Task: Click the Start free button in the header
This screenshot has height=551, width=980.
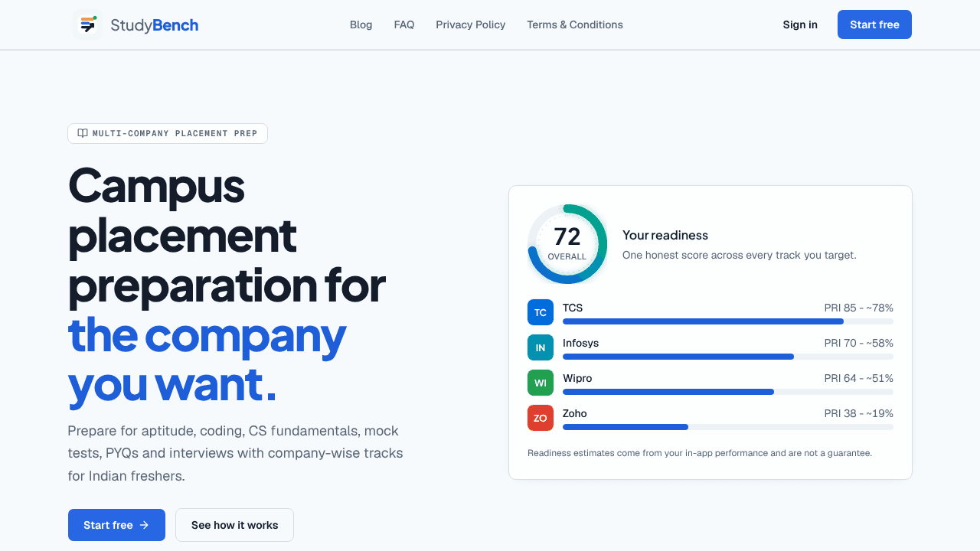Action: (x=874, y=24)
